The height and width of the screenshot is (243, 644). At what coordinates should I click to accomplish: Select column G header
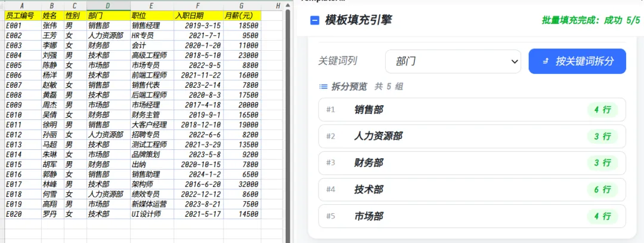click(242, 5)
